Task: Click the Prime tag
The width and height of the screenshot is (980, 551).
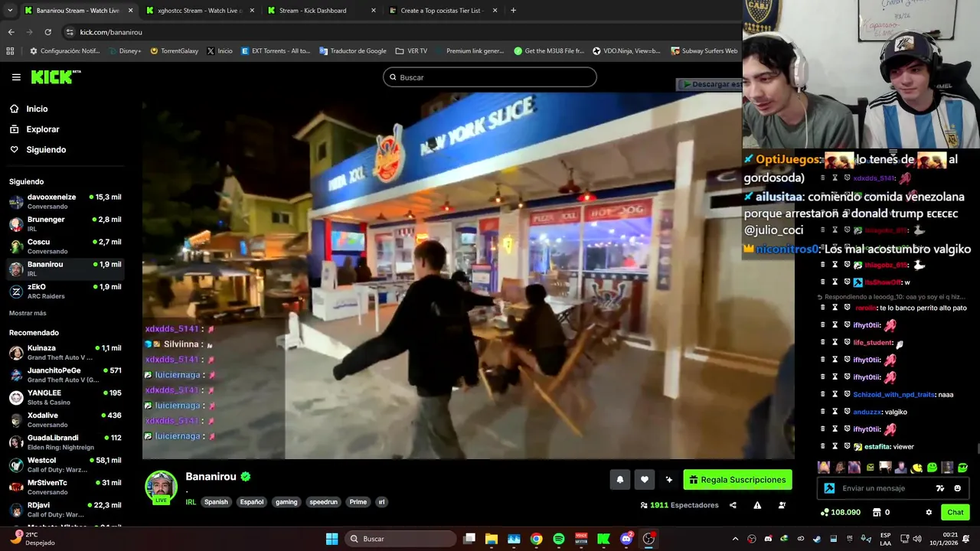Action: click(358, 502)
